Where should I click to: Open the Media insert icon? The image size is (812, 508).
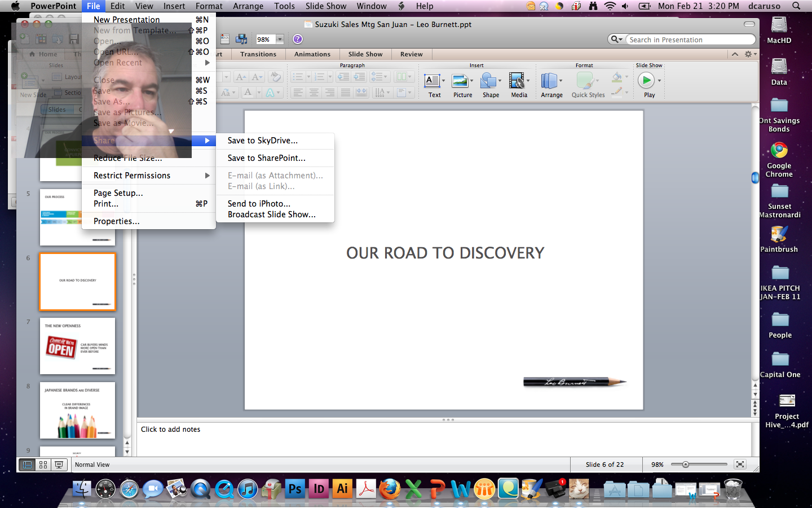517,82
